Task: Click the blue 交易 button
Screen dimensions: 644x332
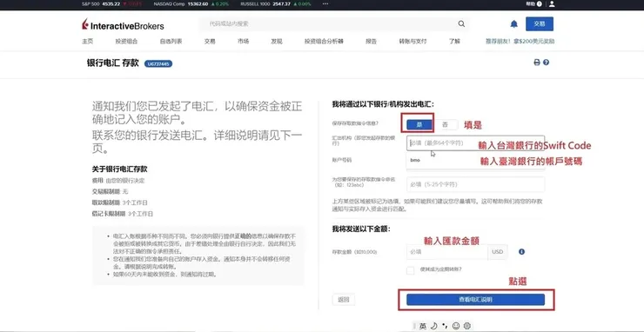Action: [x=540, y=23]
